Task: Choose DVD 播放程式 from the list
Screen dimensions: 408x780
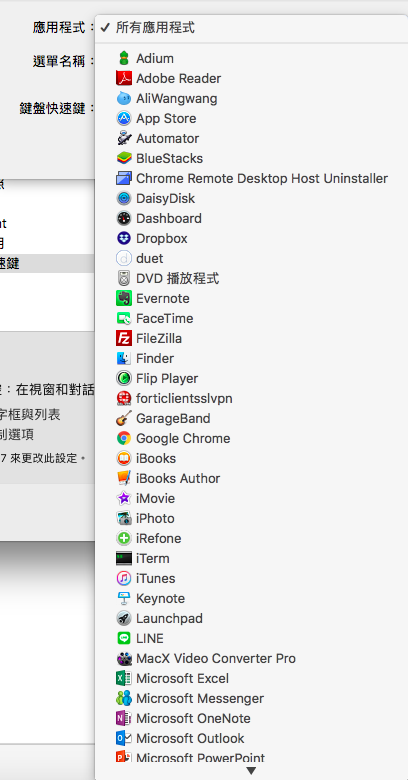Action: click(x=251, y=278)
